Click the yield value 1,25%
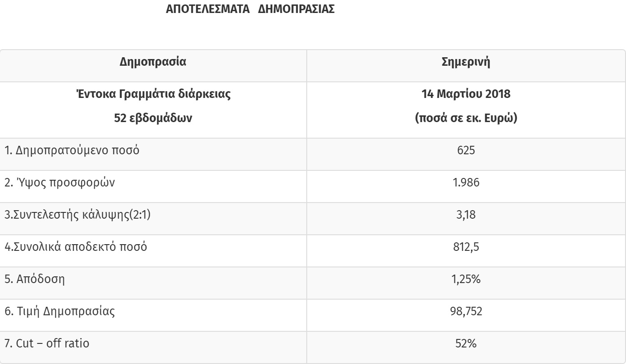 coord(466,279)
